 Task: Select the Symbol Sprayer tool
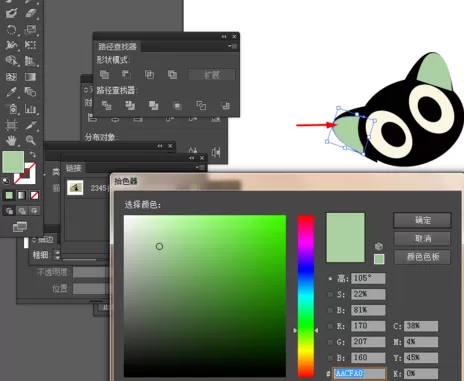pyautogui.click(x=12, y=109)
